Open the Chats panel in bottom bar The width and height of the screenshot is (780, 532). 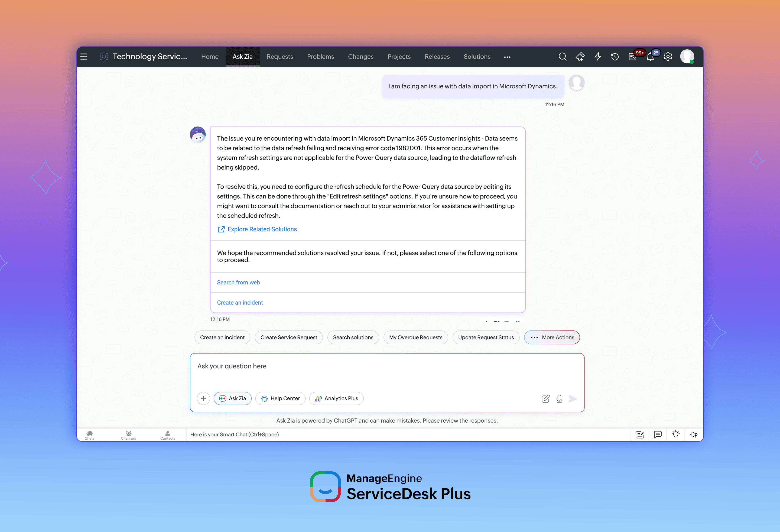(x=89, y=435)
